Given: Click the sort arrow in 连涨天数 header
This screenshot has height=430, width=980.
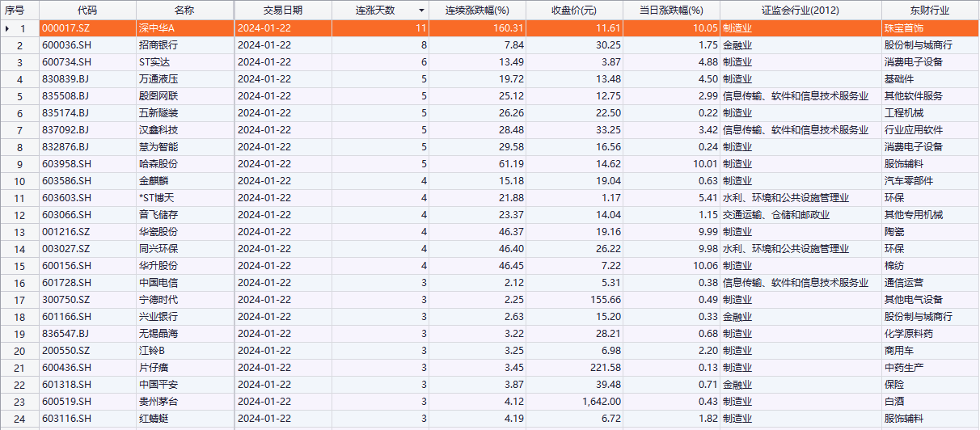Looking at the screenshot, I should point(420,11).
